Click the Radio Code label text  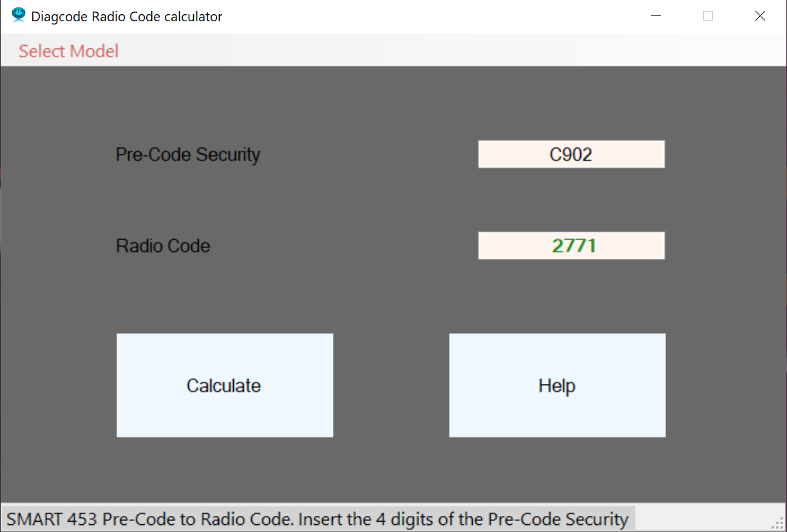coord(163,246)
